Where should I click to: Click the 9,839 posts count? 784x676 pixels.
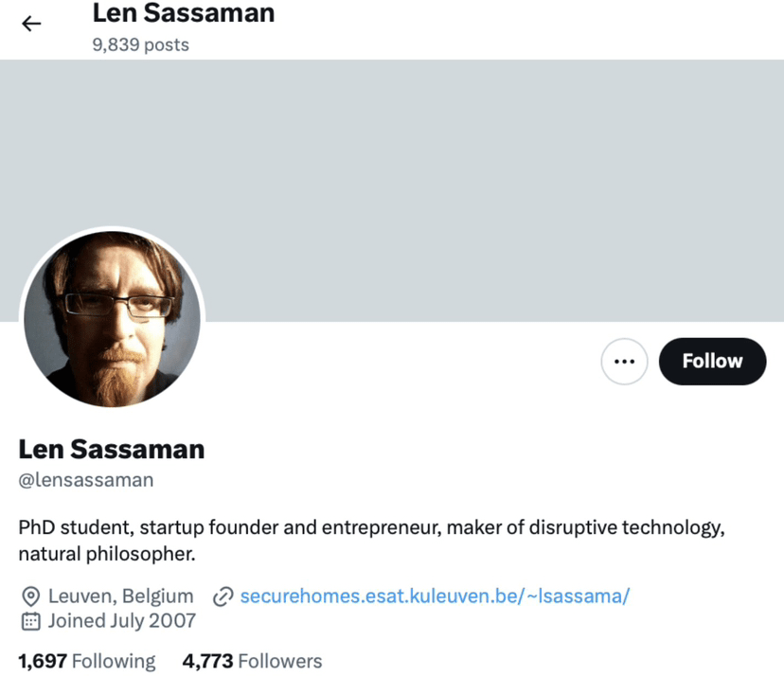pyautogui.click(x=140, y=44)
